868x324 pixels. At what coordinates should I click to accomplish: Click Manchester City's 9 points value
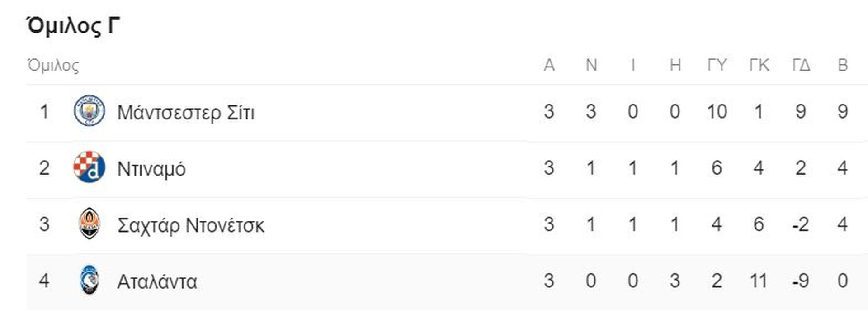[x=842, y=111]
